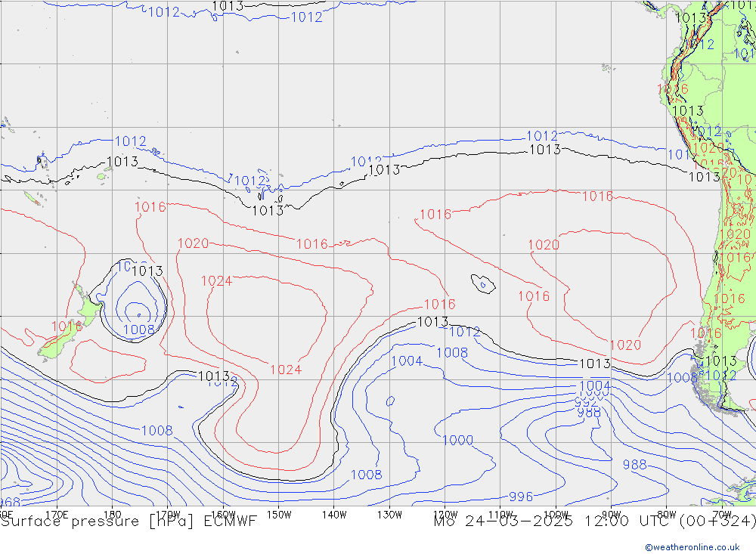Click the blue 996 isobar label
756x554 pixels.
click(x=521, y=496)
